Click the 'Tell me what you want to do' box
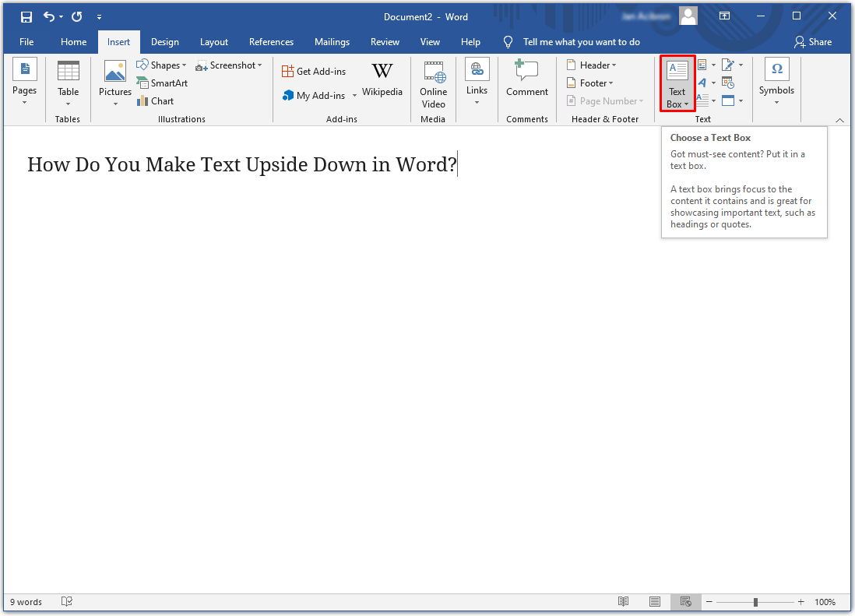This screenshot has width=855, height=616. coord(581,42)
